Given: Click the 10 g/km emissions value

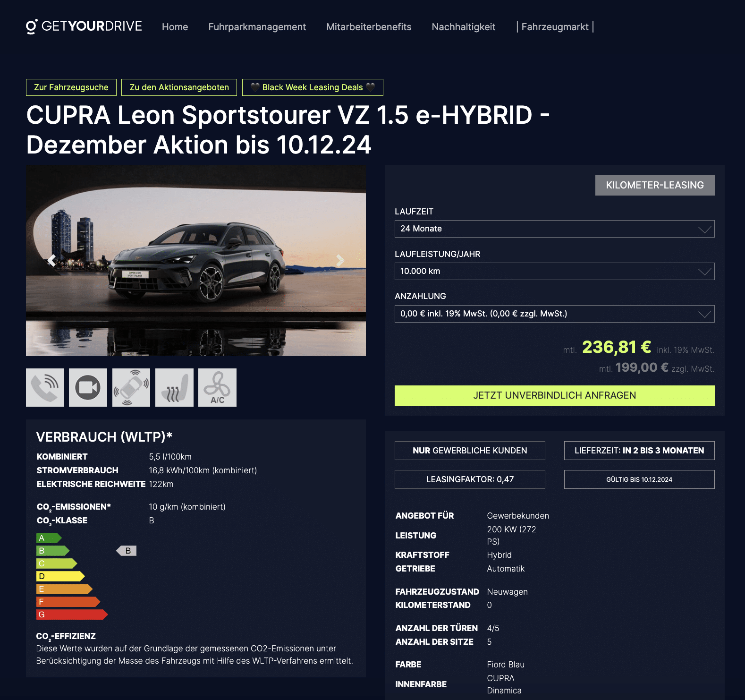Looking at the screenshot, I should point(187,507).
